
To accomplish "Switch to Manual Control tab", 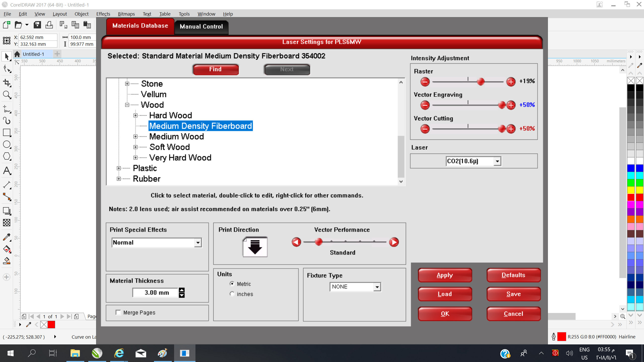I will coord(201,26).
